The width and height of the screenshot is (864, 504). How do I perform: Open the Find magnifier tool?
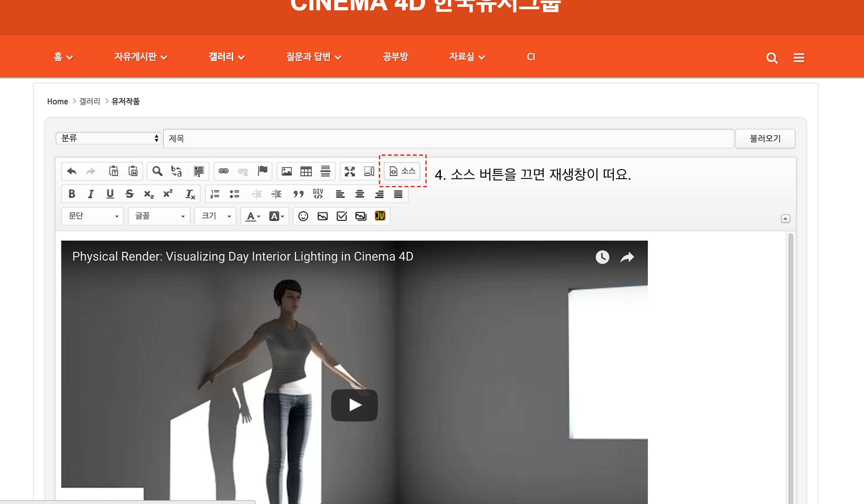pyautogui.click(x=157, y=171)
